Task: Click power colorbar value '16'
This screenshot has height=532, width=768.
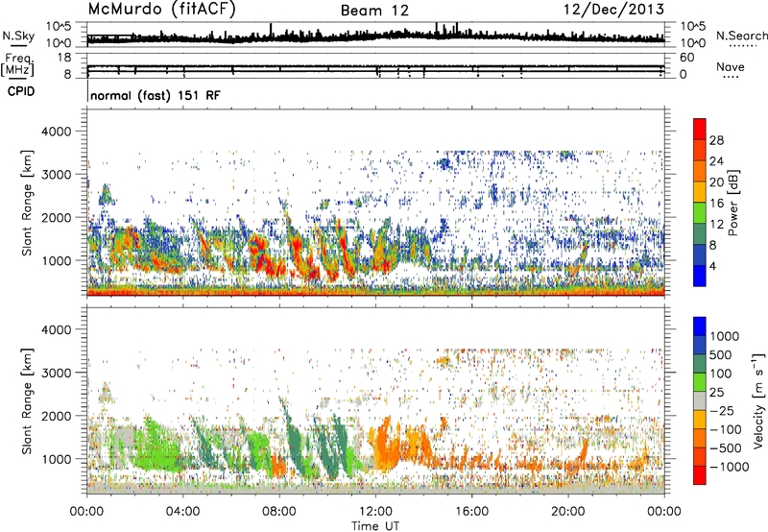Action: tap(716, 204)
